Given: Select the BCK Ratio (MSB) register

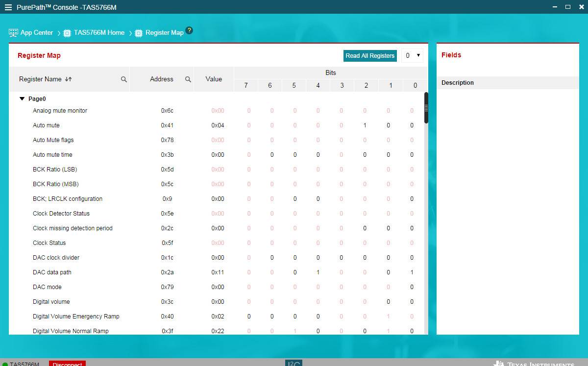Looking at the screenshot, I should [x=56, y=184].
